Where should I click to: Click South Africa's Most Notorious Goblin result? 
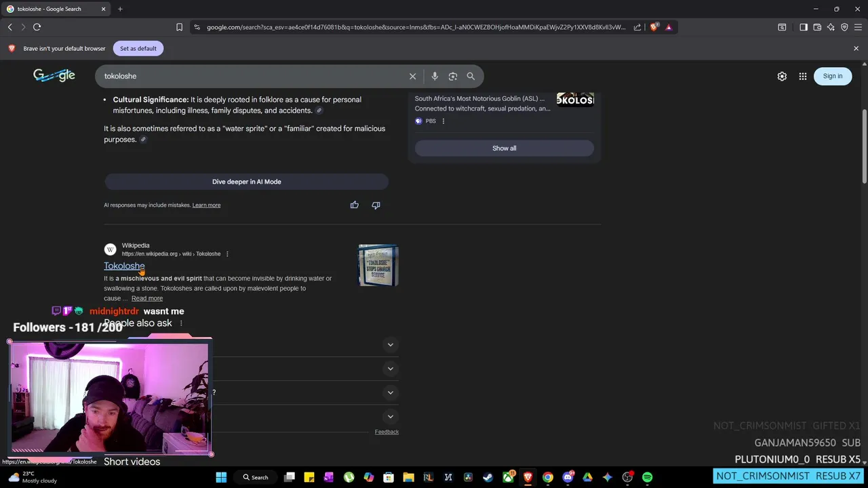[479, 98]
